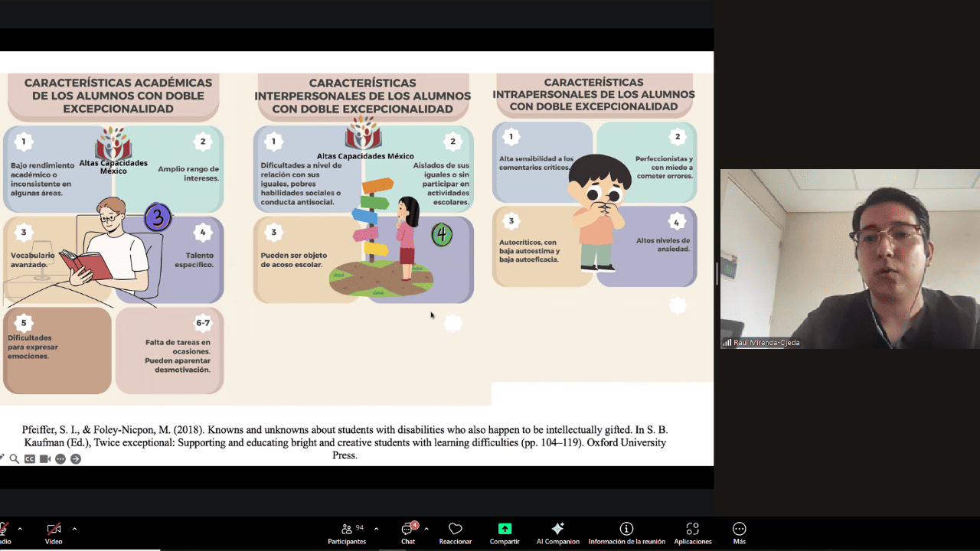This screenshot has height=551, width=980.
Task: Open the Aplicaciones menu
Action: coord(692,532)
